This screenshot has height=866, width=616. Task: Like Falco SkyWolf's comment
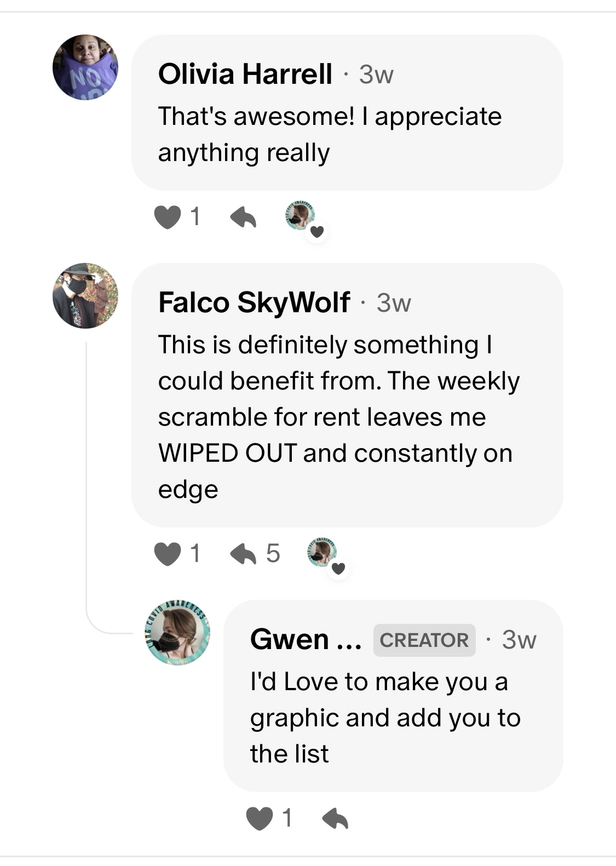pyautogui.click(x=168, y=554)
